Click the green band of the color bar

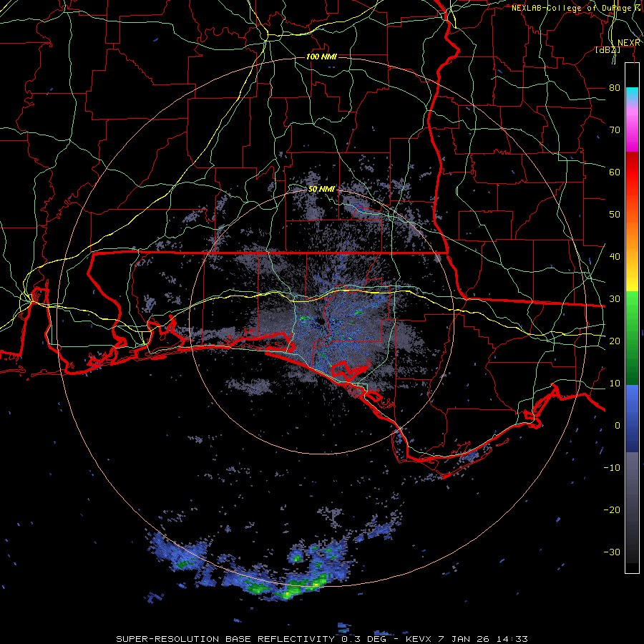tap(632, 338)
